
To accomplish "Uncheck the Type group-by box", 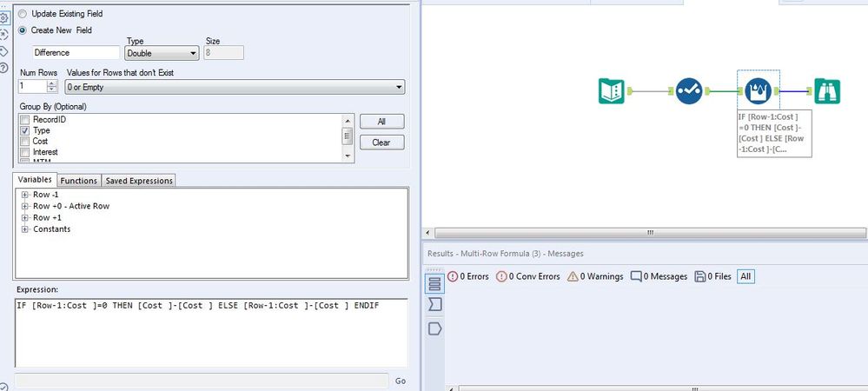I will tap(24, 130).
